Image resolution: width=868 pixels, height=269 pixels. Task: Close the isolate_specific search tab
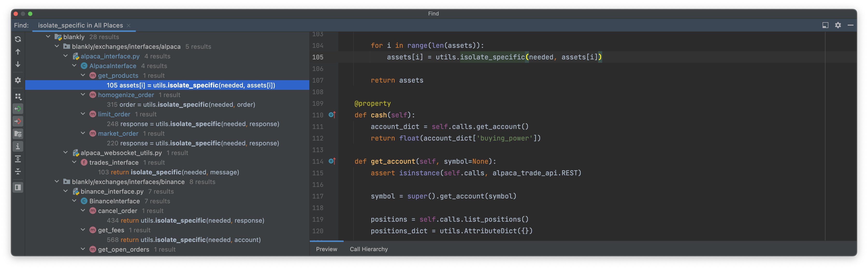pos(129,26)
